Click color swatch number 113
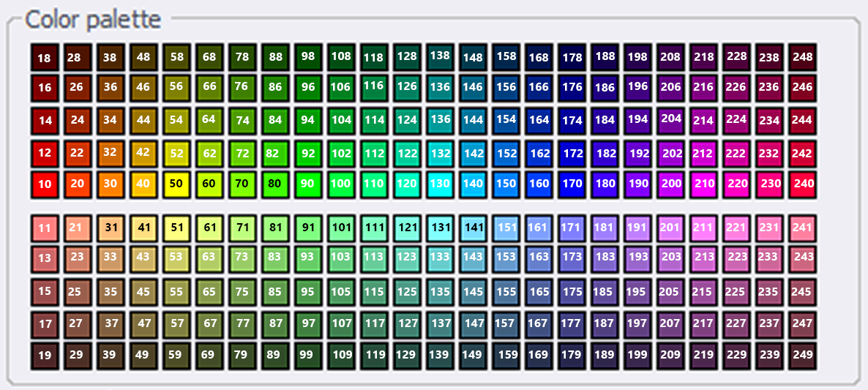Image resolution: width=868 pixels, height=390 pixels. (374, 259)
